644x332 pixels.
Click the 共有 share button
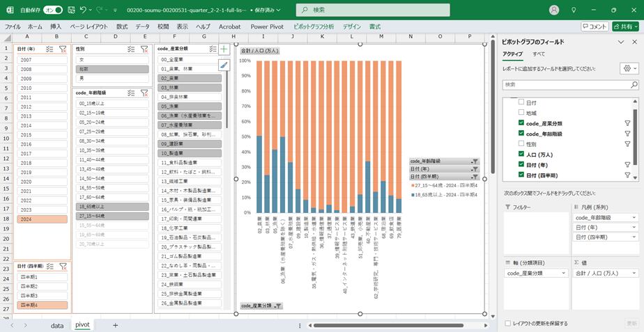[625, 26]
